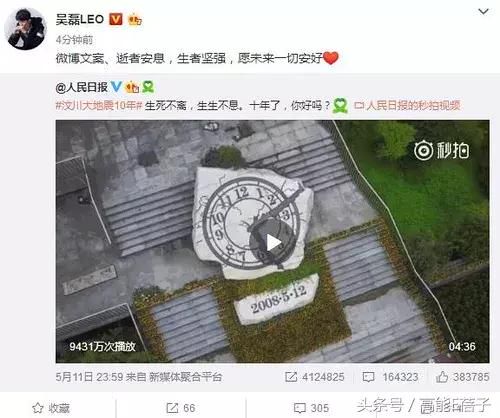
Task: Open the @人民日报 account link
Action: (82, 87)
